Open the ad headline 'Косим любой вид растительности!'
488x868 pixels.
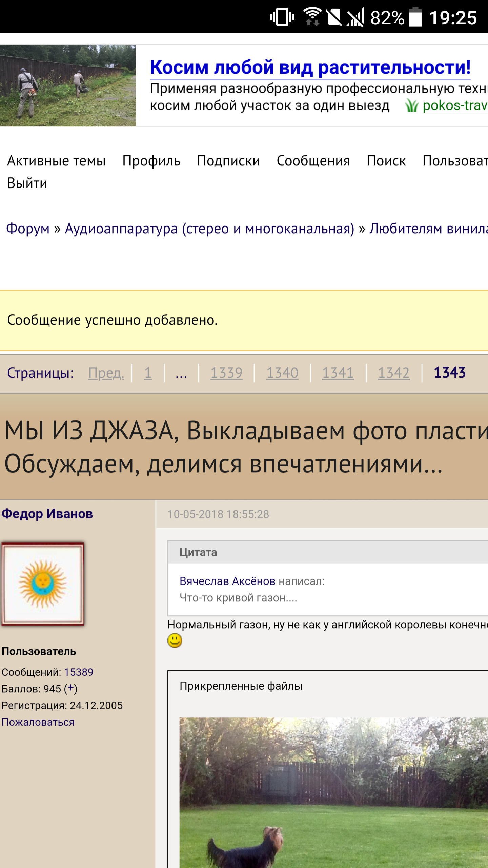pyautogui.click(x=310, y=67)
